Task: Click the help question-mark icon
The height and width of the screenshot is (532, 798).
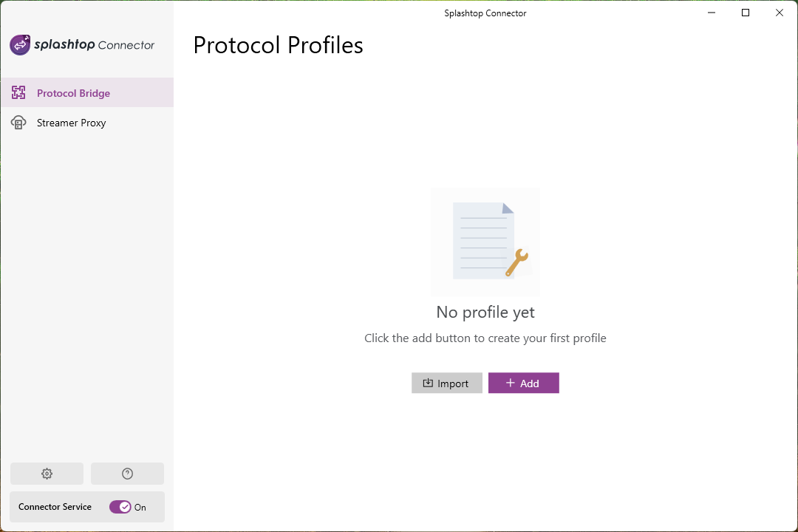Action: [127, 473]
